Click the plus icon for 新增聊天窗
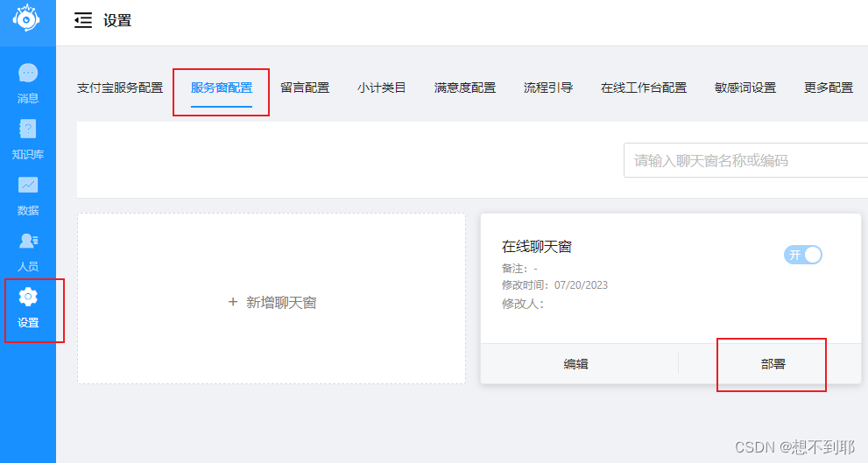This screenshot has width=868, height=463. (233, 302)
